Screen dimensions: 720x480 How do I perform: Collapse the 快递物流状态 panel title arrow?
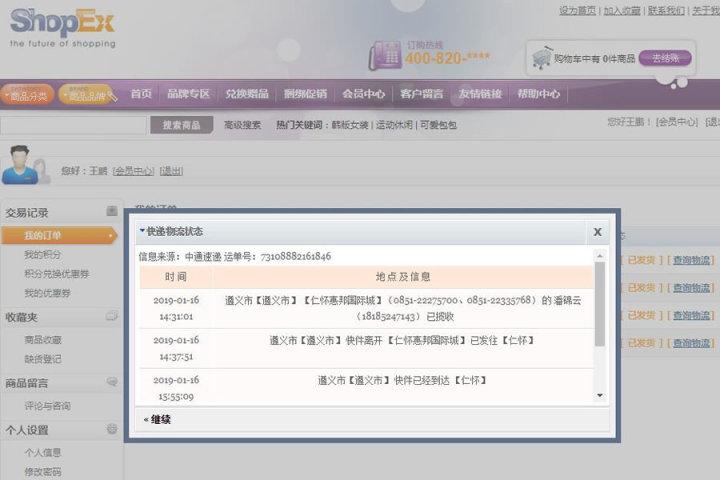click(x=141, y=231)
